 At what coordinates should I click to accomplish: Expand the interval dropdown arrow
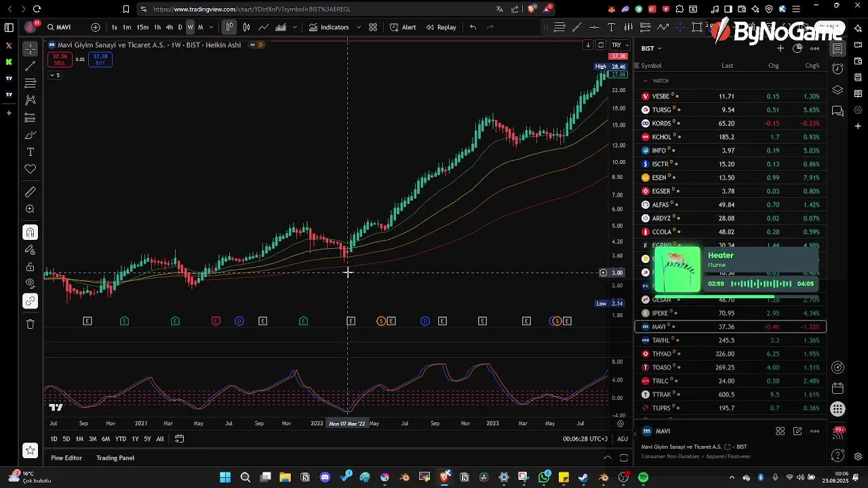coord(212,27)
